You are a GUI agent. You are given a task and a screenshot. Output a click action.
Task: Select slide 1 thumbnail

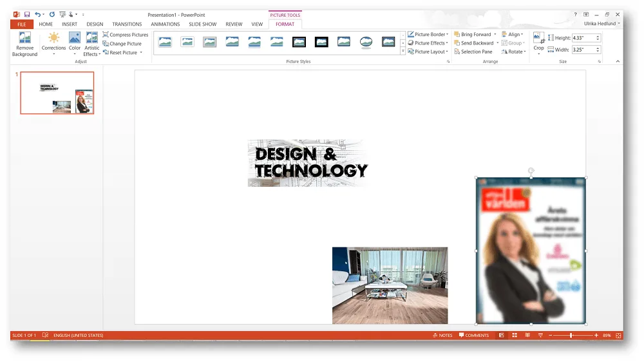click(57, 93)
